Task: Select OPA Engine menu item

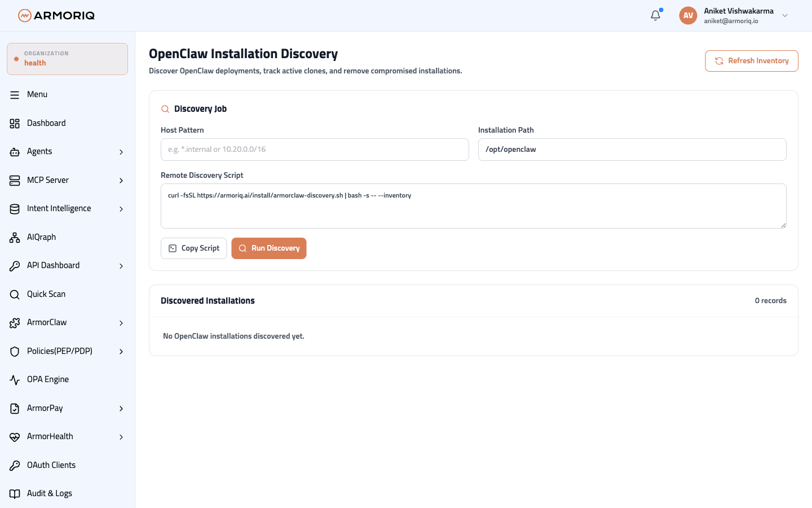Action: point(67,379)
